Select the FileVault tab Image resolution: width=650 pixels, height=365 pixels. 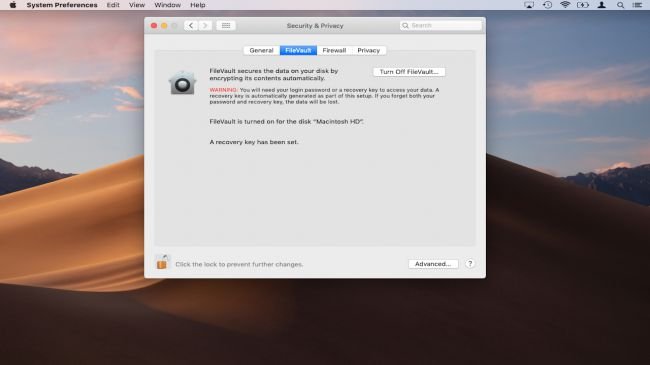point(298,50)
